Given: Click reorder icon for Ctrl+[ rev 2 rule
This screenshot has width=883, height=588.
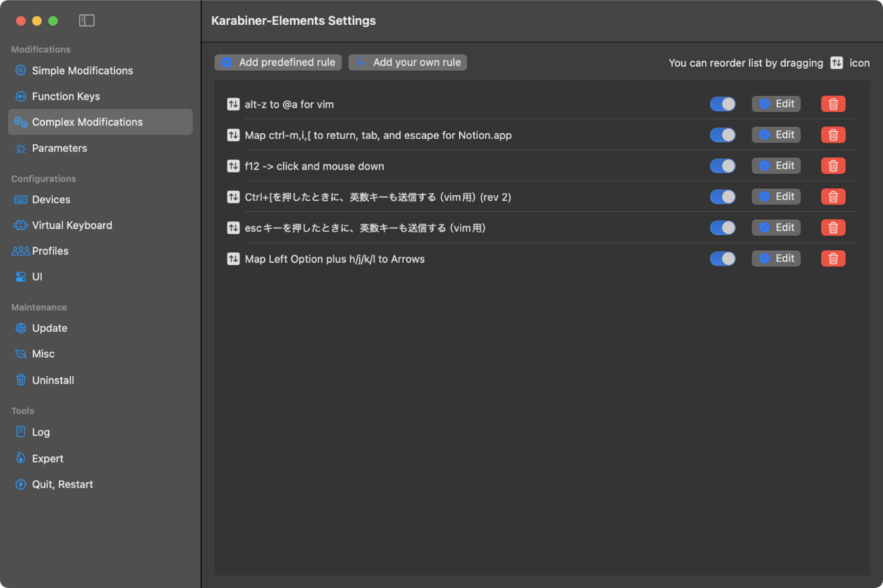Looking at the screenshot, I should point(233,197).
